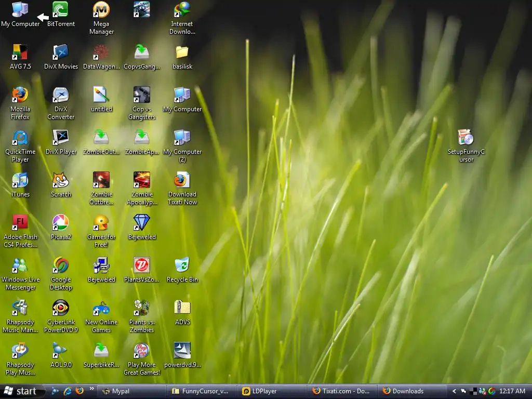Click the Internet Explorer quick launch icon

[68, 391]
